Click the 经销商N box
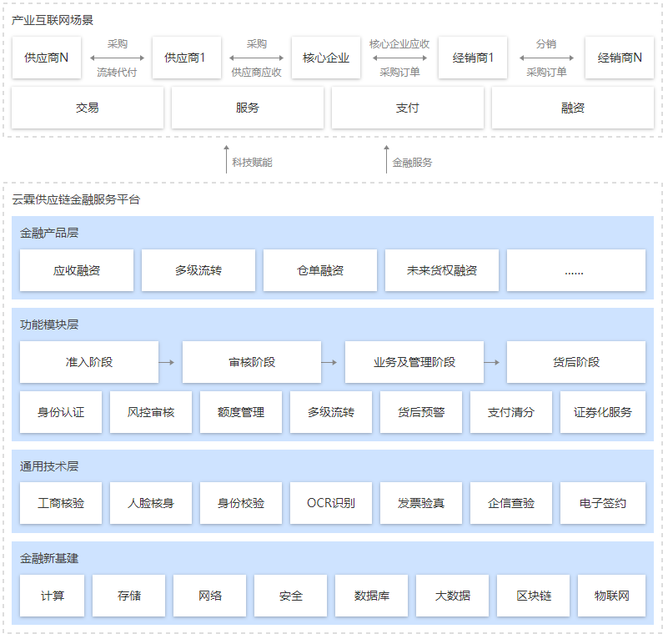The image size is (668, 644). point(620,58)
